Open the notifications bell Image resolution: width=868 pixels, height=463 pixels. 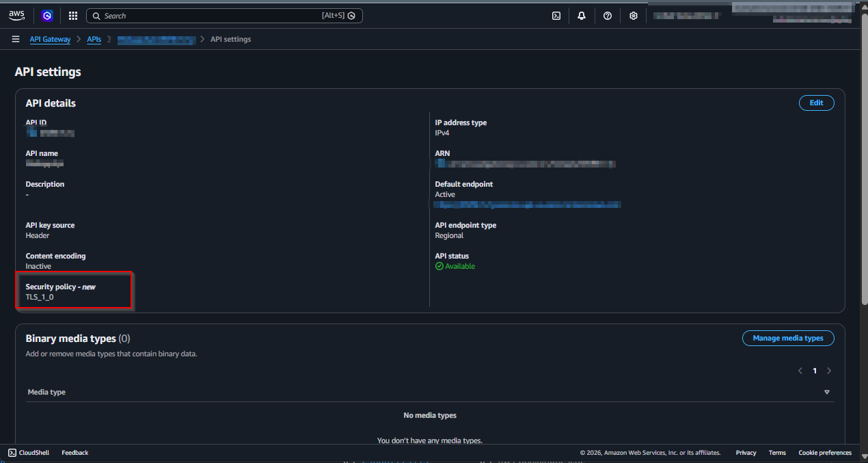pyautogui.click(x=582, y=16)
